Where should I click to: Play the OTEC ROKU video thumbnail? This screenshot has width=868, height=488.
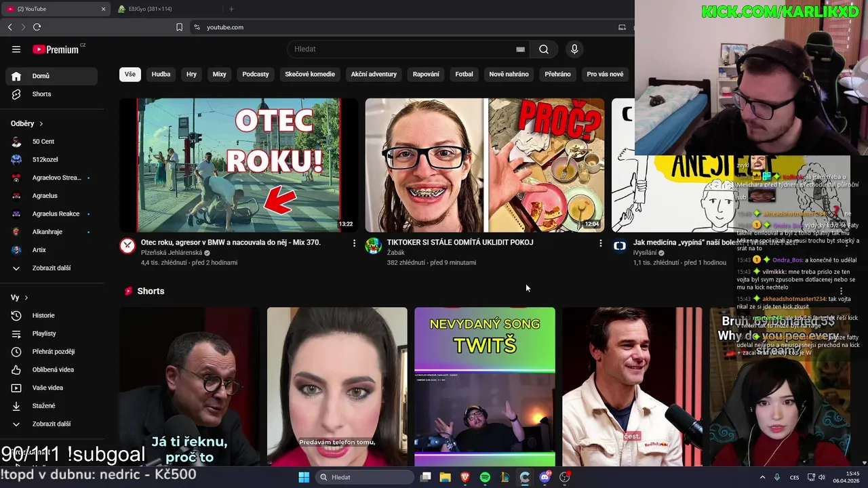click(239, 165)
